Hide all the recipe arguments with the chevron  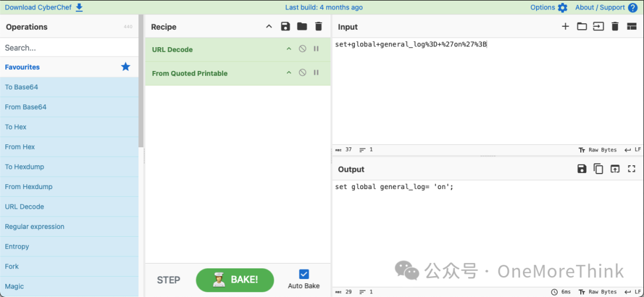click(x=269, y=27)
